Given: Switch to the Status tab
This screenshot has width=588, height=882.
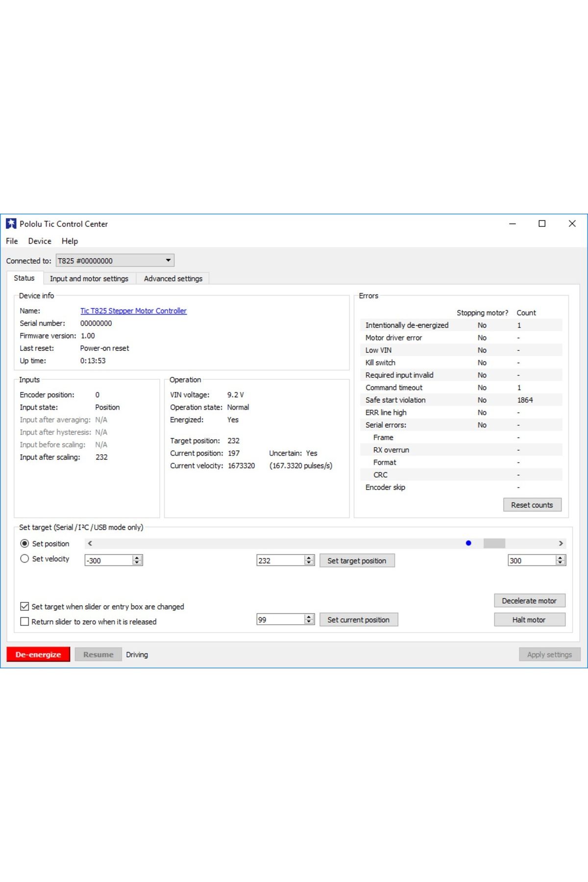Looking at the screenshot, I should pyautogui.click(x=24, y=278).
